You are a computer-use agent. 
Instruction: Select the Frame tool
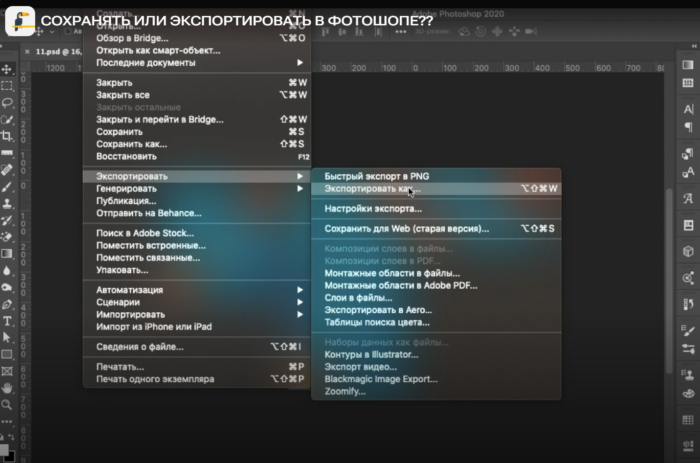point(7,371)
